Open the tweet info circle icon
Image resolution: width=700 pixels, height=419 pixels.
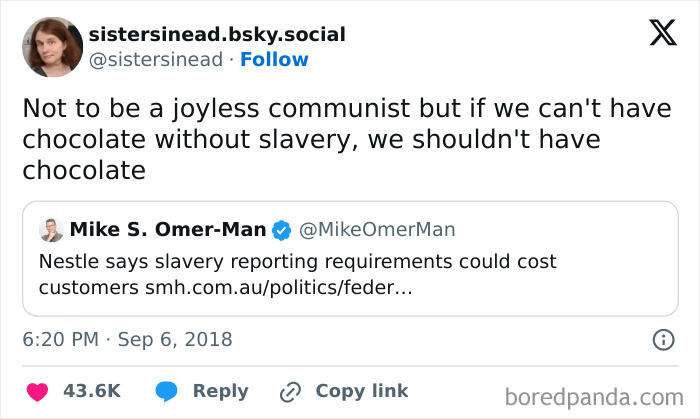click(662, 340)
